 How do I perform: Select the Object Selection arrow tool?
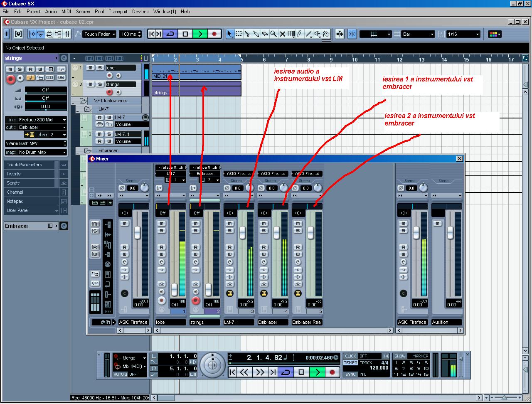tap(230, 34)
